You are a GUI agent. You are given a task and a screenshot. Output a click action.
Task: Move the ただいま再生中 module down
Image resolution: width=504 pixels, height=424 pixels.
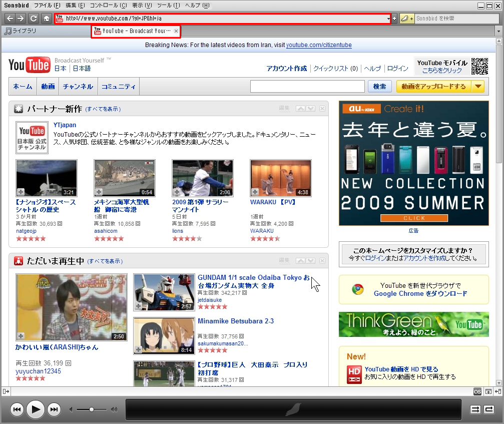click(310, 261)
